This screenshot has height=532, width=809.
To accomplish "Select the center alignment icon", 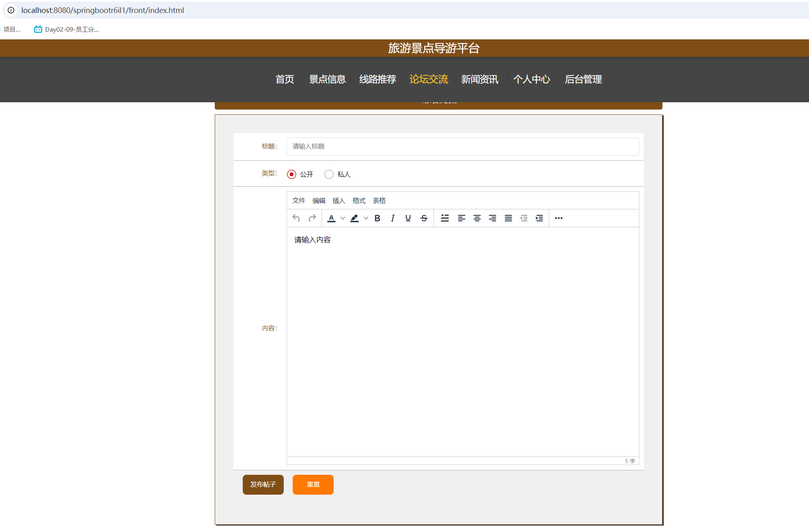I will pyautogui.click(x=477, y=218).
